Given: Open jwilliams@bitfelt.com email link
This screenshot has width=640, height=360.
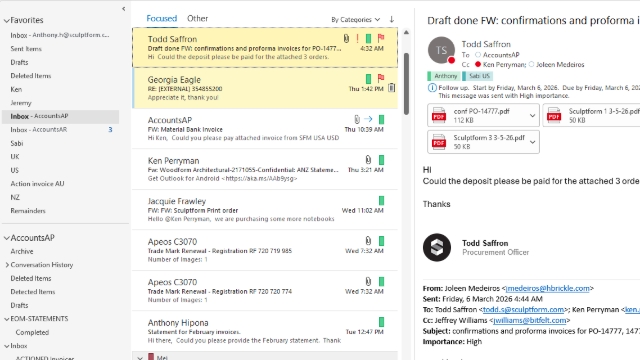Looking at the screenshot, I should click(x=529, y=320).
